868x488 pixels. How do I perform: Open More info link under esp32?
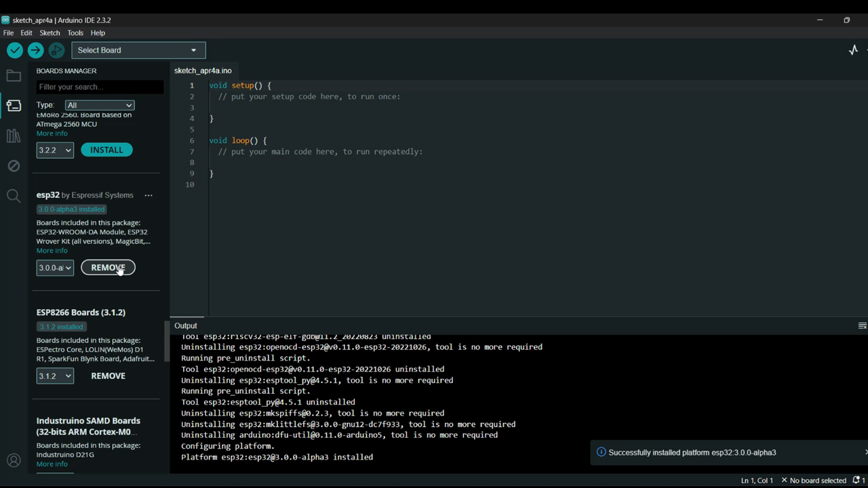tap(52, 251)
